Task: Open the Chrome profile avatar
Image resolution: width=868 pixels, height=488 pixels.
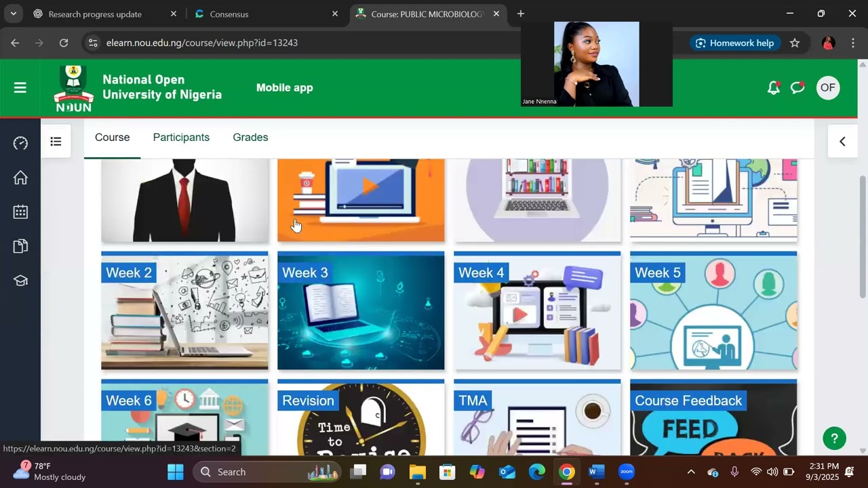Action: coord(828,43)
